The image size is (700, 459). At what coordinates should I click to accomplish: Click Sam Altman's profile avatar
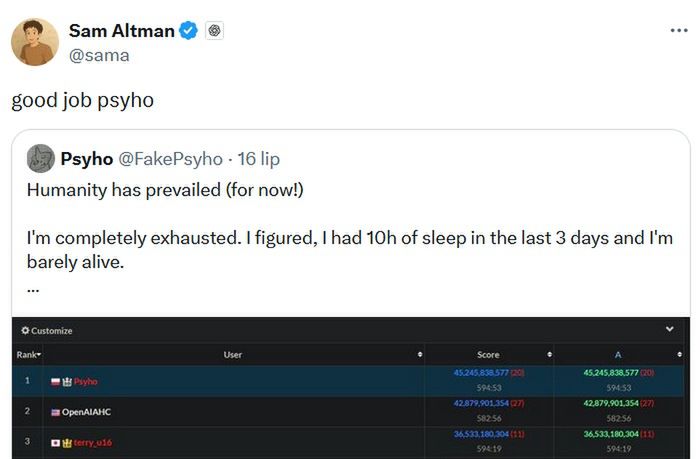pyautogui.click(x=35, y=42)
